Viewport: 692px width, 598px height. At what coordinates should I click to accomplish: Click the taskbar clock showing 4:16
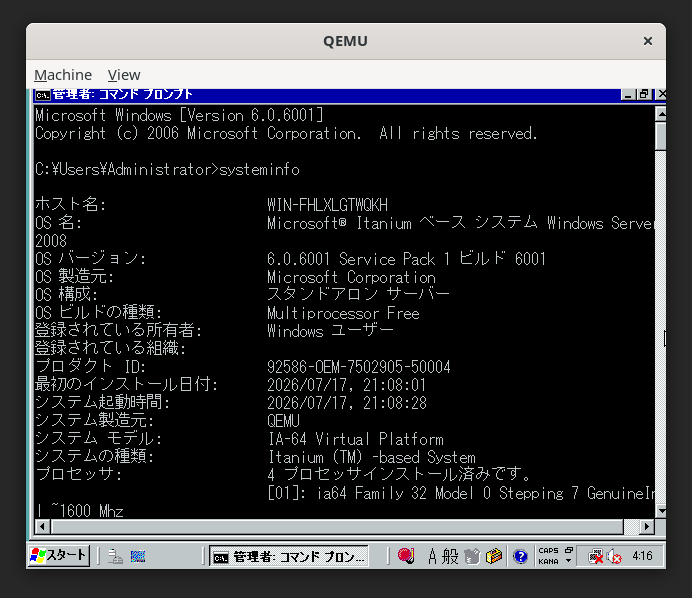(642, 556)
